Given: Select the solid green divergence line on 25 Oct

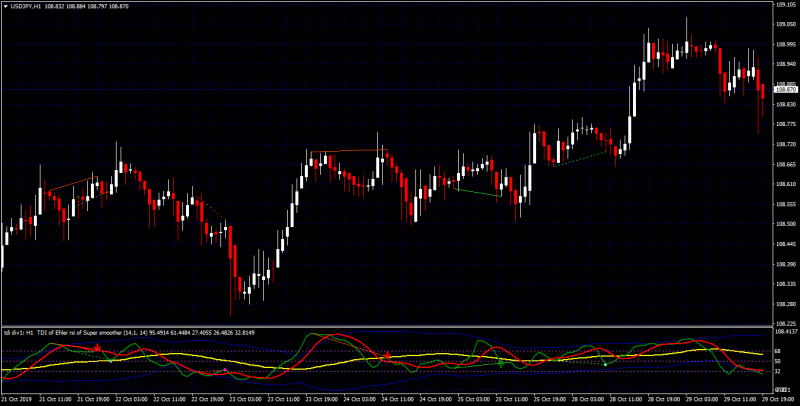Looking at the screenshot, I should point(478,192).
